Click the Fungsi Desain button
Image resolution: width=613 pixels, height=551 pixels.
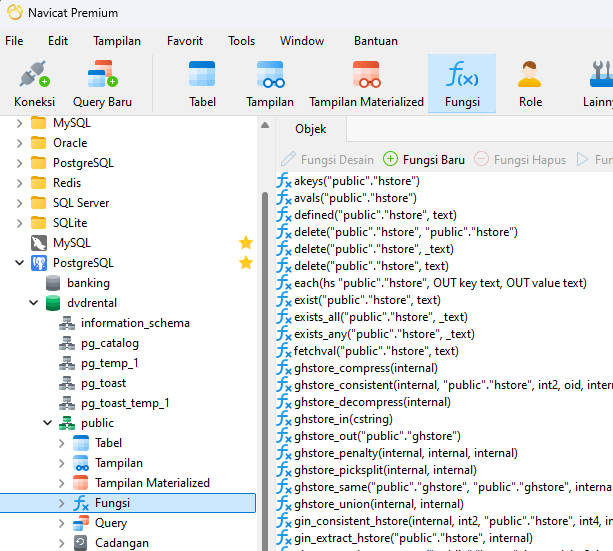[x=327, y=160]
